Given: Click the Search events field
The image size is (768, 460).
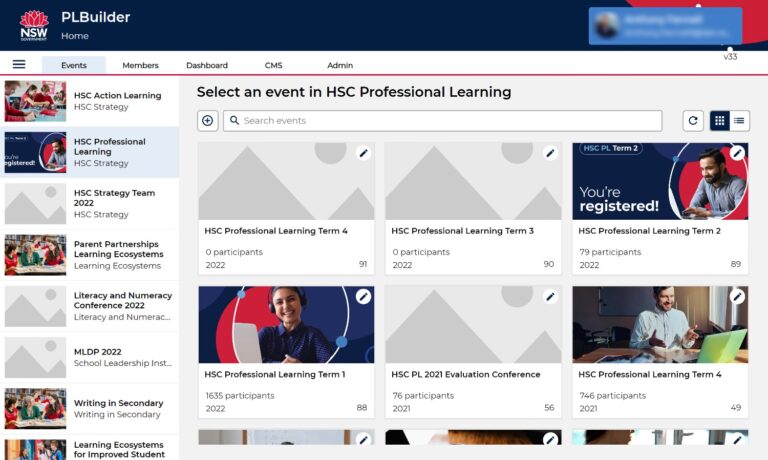Looking at the screenshot, I should tap(443, 121).
